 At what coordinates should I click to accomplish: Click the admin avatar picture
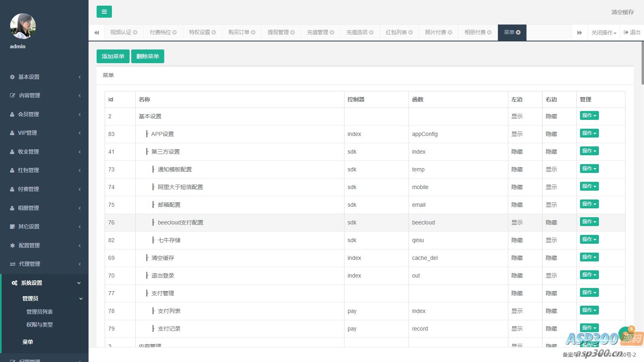point(23,26)
